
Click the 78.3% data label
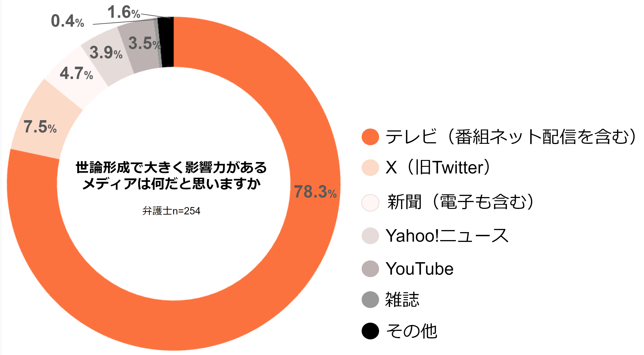[315, 192]
